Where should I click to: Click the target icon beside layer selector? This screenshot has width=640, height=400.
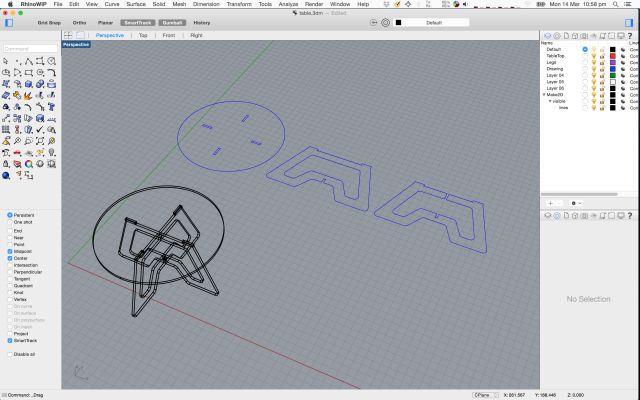click(385, 23)
